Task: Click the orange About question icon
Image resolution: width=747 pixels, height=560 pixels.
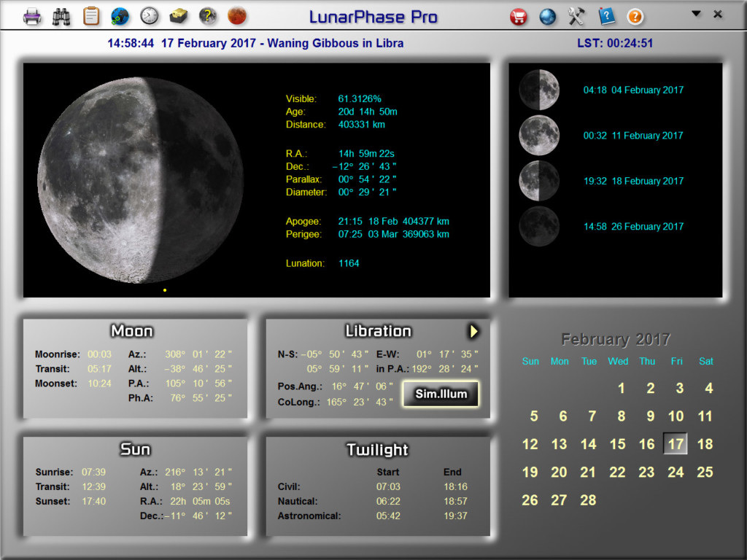Action: (x=635, y=16)
